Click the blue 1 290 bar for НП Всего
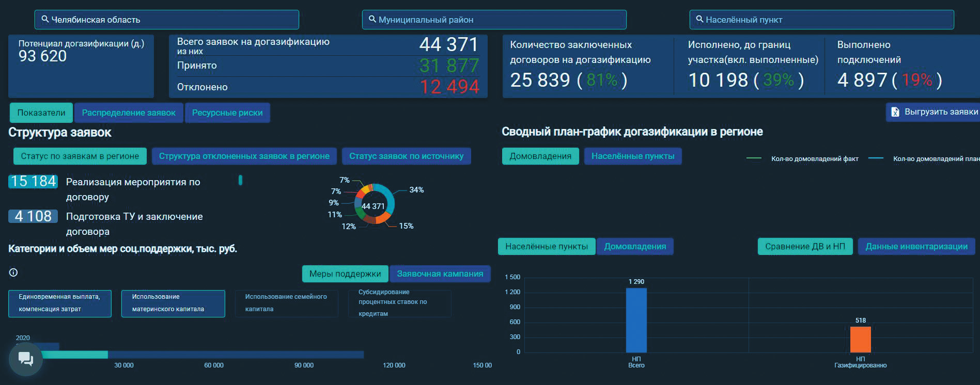The height and width of the screenshot is (385, 980). point(636,320)
